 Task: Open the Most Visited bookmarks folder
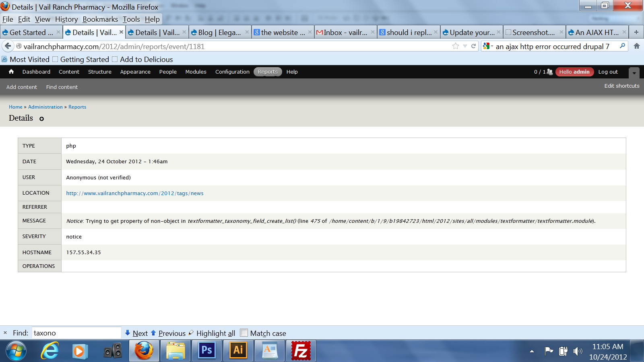tap(25, 59)
